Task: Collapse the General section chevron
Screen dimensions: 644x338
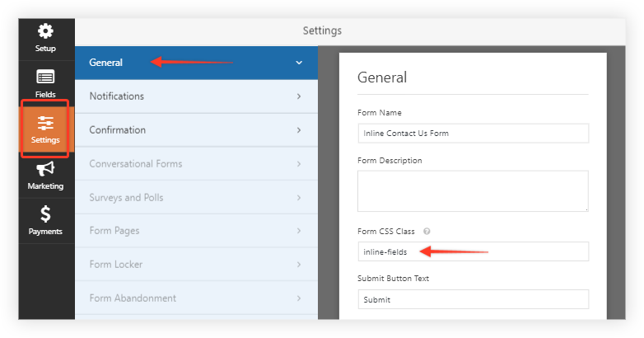Action: tap(299, 63)
